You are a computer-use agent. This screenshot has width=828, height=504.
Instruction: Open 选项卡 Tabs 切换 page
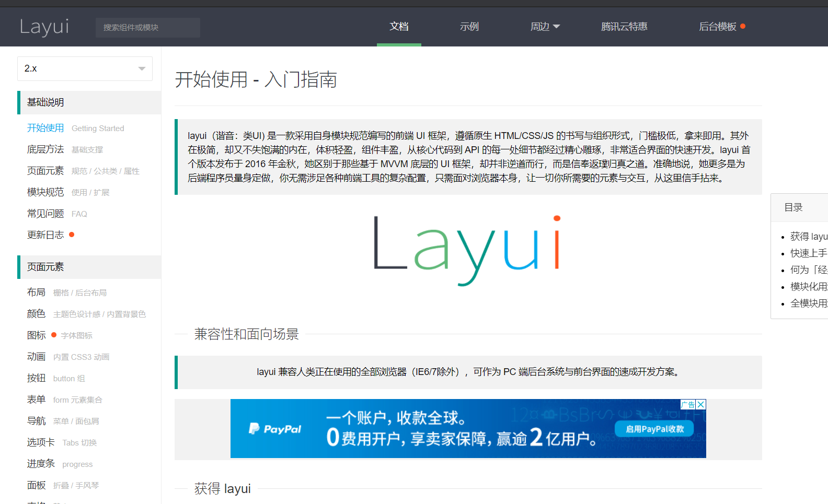pyautogui.click(x=62, y=442)
